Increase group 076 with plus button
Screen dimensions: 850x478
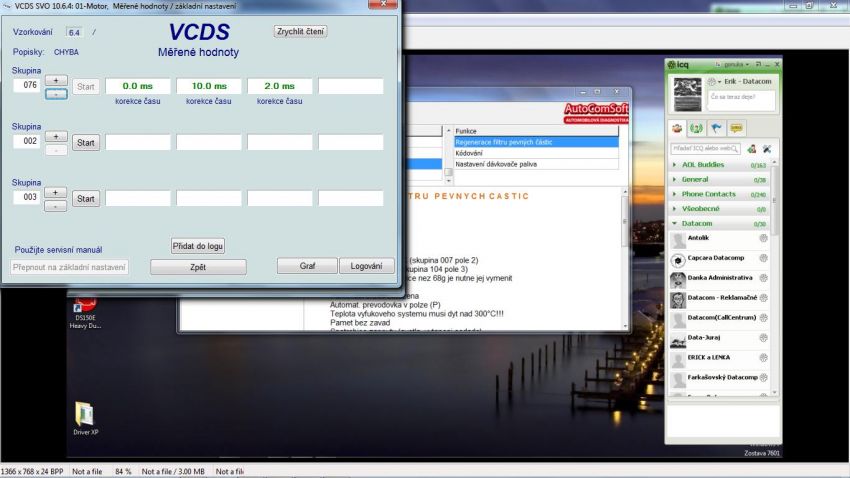click(x=56, y=80)
